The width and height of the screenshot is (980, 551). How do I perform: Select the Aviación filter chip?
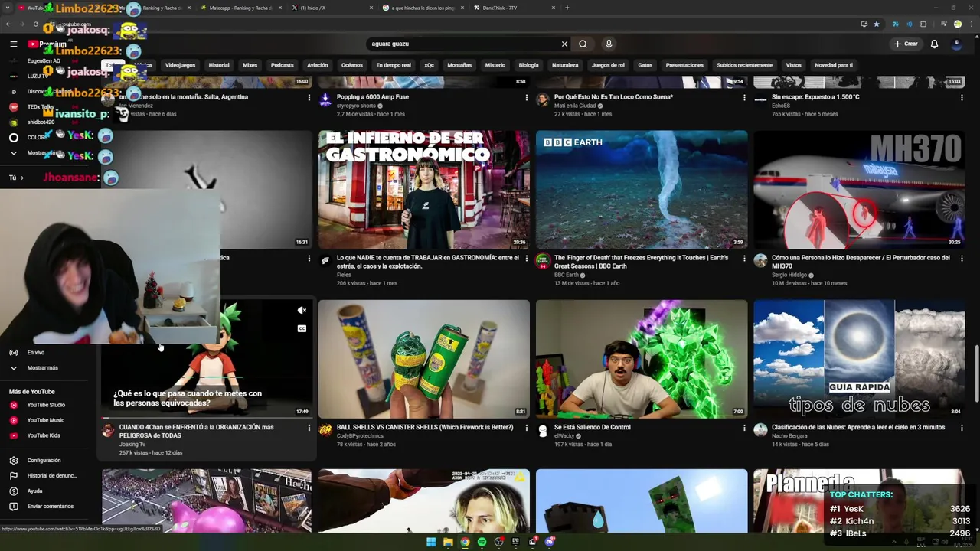[317, 65]
